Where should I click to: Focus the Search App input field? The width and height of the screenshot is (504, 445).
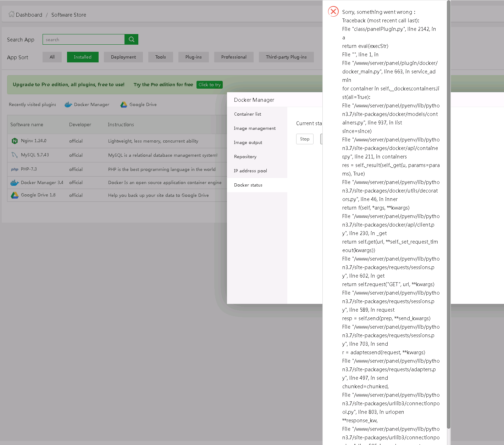[x=84, y=39]
